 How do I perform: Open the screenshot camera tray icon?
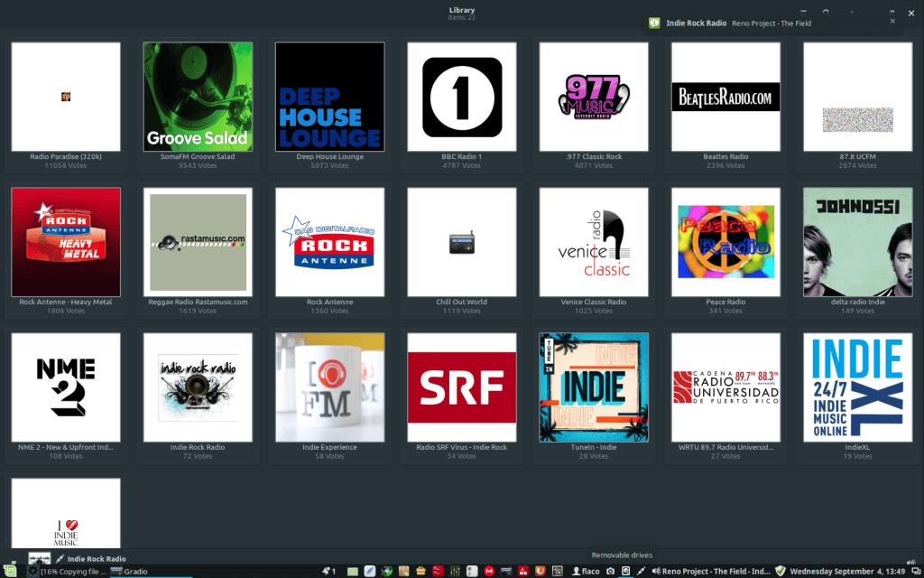(611, 571)
